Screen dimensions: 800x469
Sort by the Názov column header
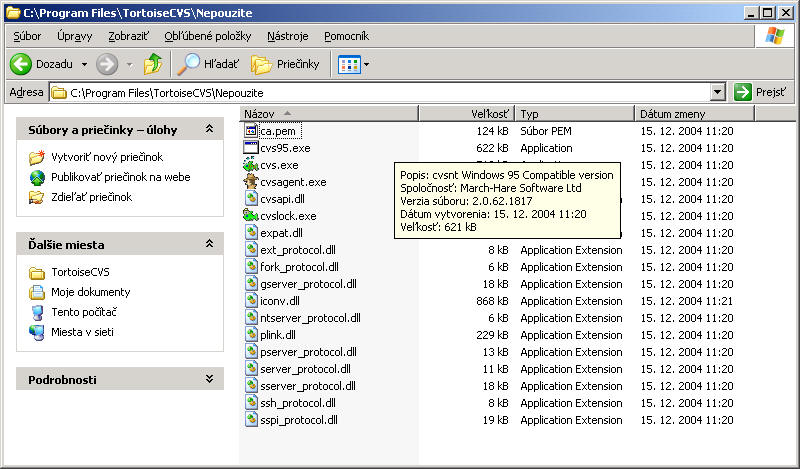click(329, 114)
